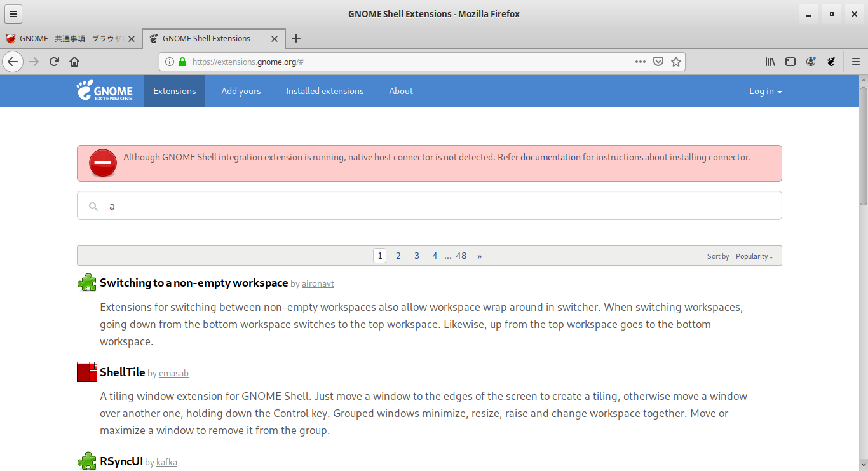Click the extension search field

430,206
